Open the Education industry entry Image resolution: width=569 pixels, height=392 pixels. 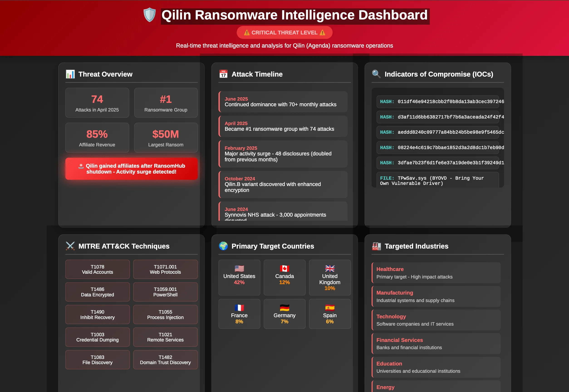[x=436, y=367]
